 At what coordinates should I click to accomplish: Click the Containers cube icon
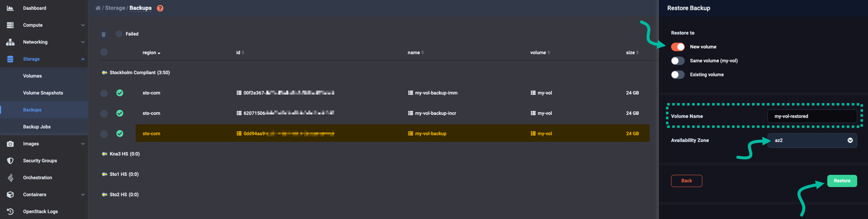pyautogui.click(x=10, y=195)
